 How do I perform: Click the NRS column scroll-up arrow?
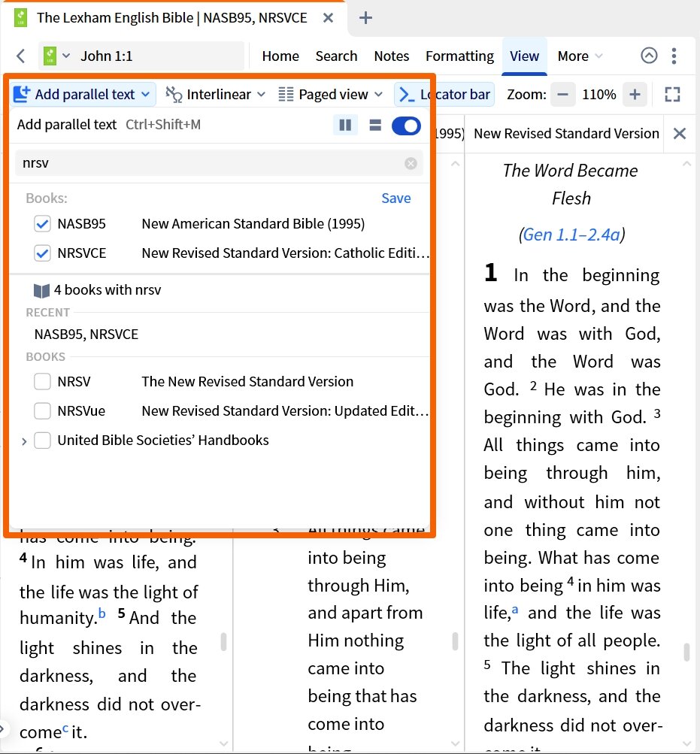[686, 164]
